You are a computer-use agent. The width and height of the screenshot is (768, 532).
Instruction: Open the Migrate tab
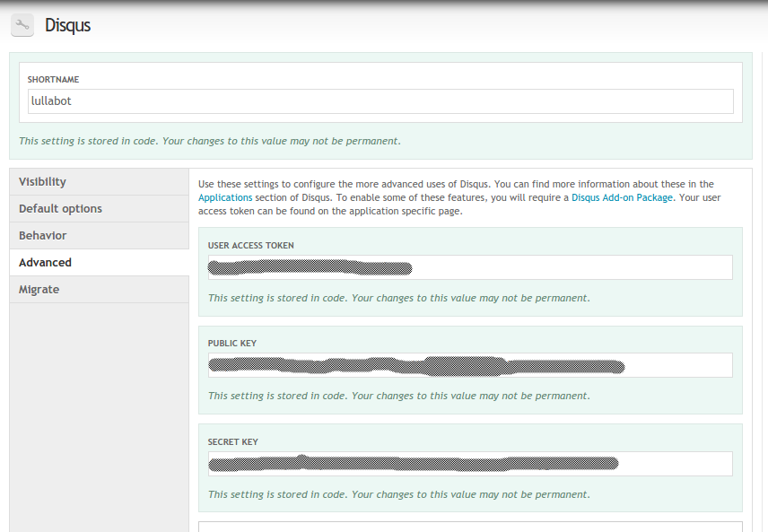99,290
